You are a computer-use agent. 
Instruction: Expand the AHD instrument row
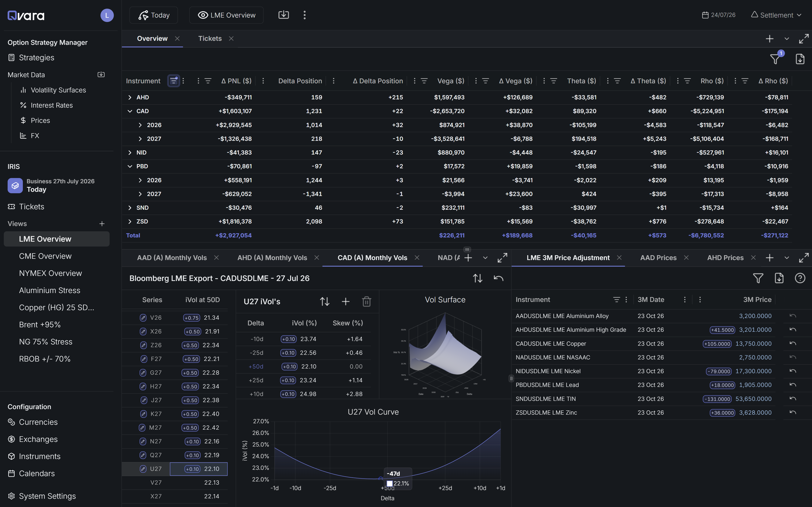(x=130, y=97)
